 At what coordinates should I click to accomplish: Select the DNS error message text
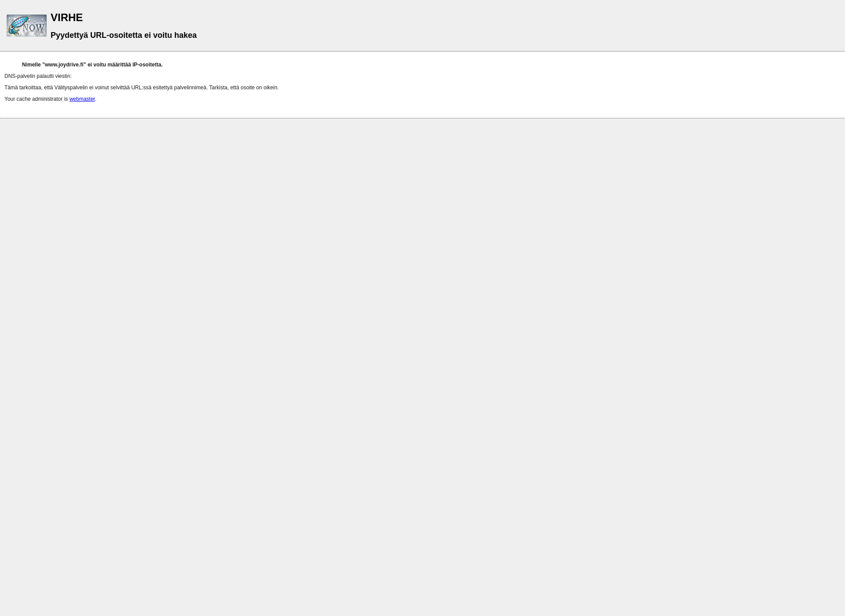tap(92, 64)
